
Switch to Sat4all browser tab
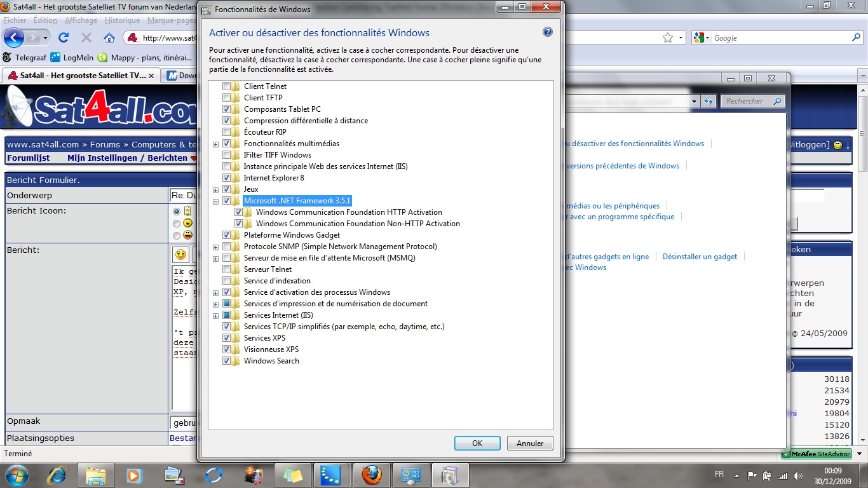click(81, 76)
